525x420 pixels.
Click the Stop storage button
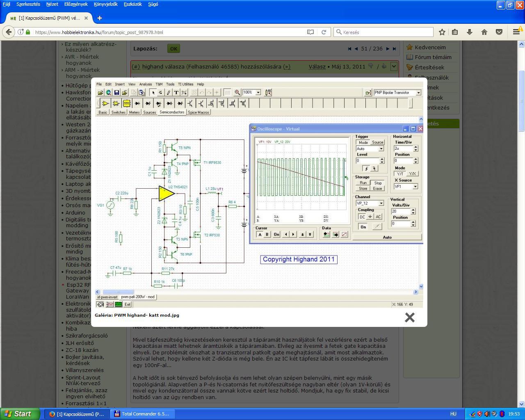coord(378,183)
